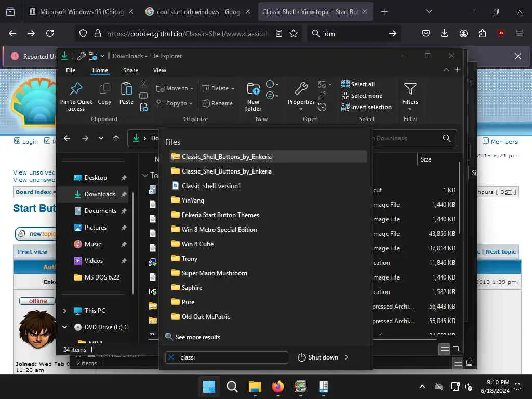Go up one folder level arrow
Image resolution: width=532 pixels, height=399 pixels.
point(116,138)
